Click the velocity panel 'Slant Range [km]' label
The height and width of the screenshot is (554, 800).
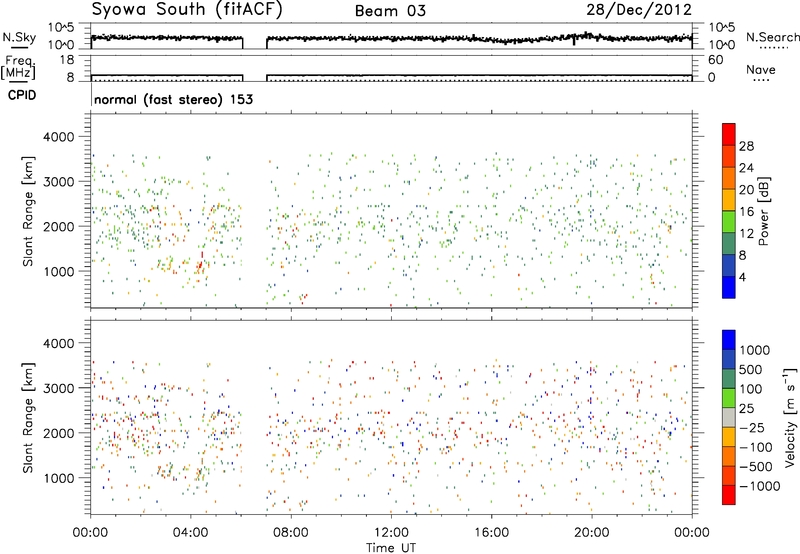click(28, 417)
